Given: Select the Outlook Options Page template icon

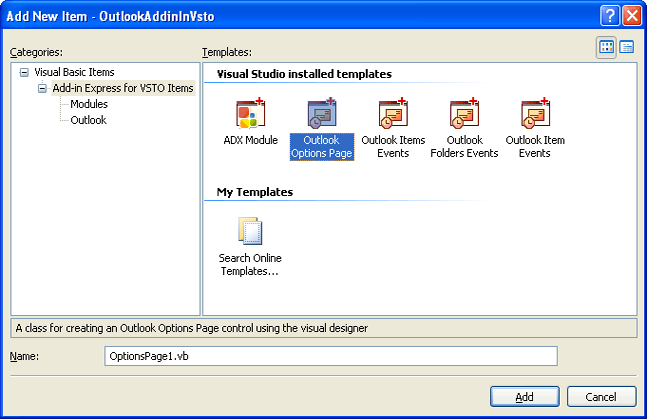Looking at the screenshot, I should [x=322, y=113].
